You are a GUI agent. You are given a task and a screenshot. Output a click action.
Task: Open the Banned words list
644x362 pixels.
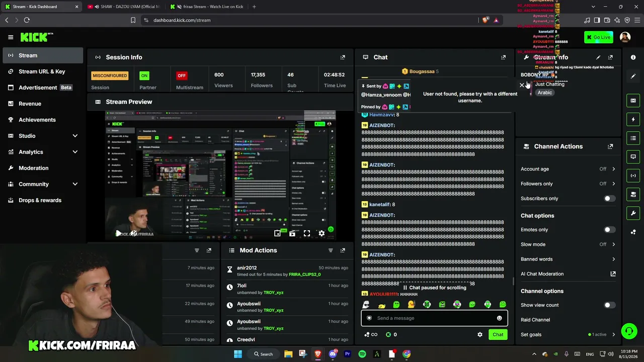pos(568,259)
